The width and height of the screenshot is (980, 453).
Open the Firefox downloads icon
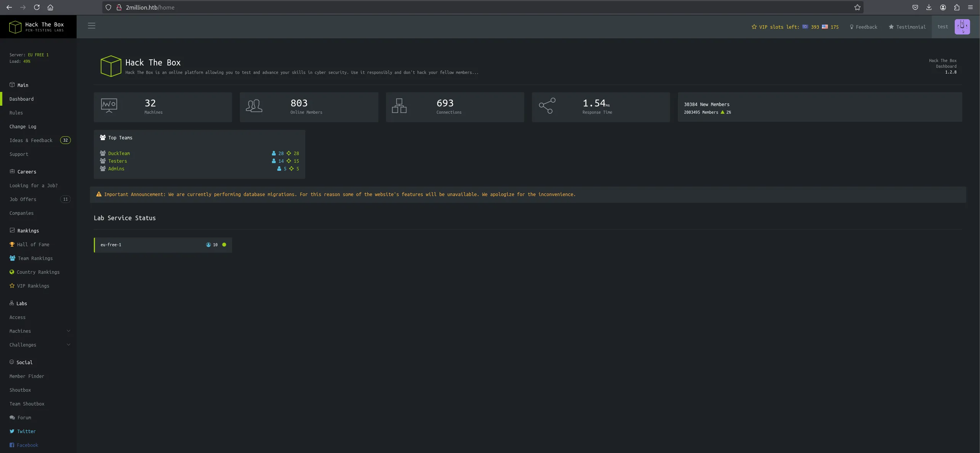929,7
